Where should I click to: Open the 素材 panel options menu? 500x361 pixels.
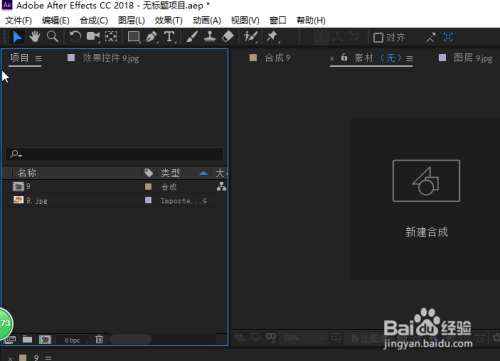pyautogui.click(x=410, y=59)
